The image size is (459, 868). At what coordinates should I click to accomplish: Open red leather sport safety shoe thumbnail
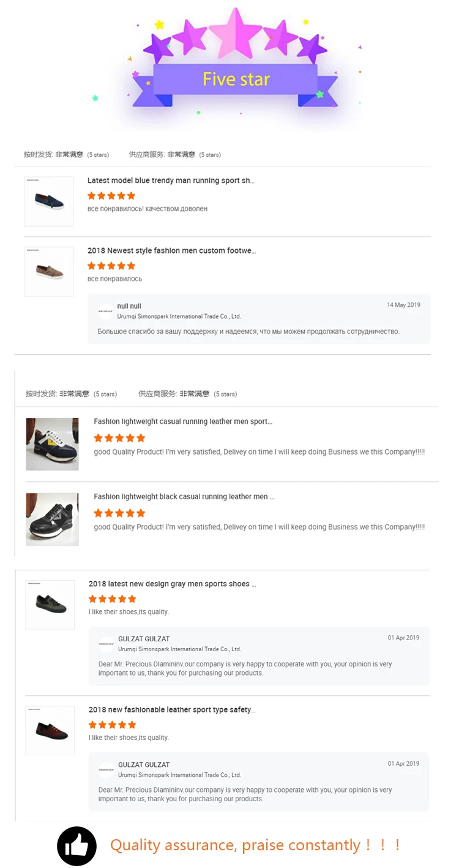(50, 730)
